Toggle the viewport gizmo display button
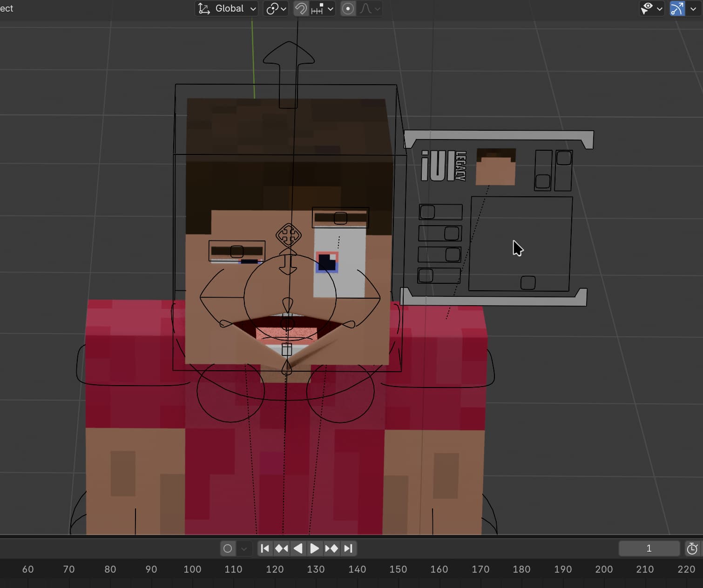The height and width of the screenshot is (588, 703). point(677,8)
